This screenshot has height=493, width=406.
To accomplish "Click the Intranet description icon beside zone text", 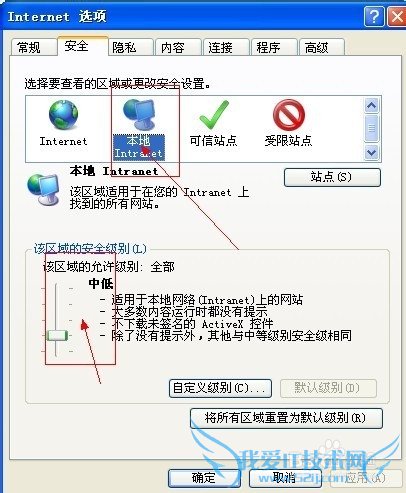I will [43, 189].
